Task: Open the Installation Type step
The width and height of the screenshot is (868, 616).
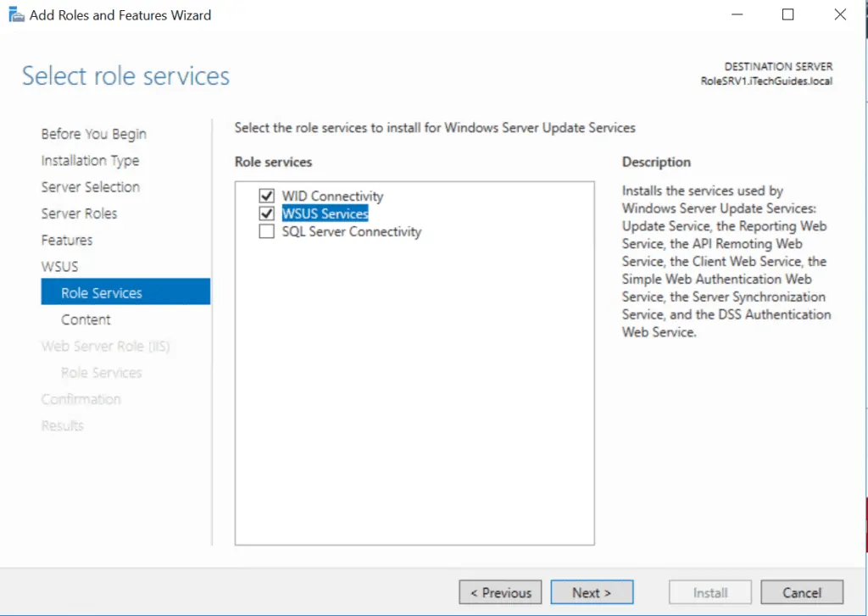Action: 90,160
